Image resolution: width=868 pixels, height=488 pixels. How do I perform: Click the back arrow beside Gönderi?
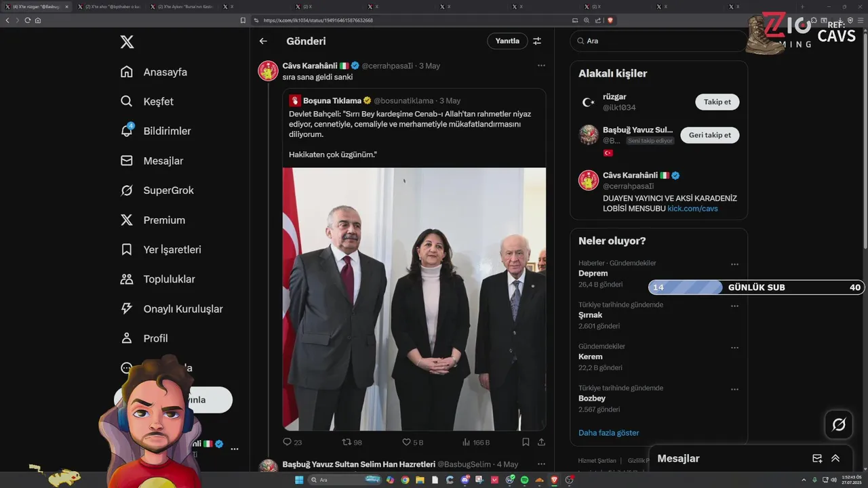(263, 41)
